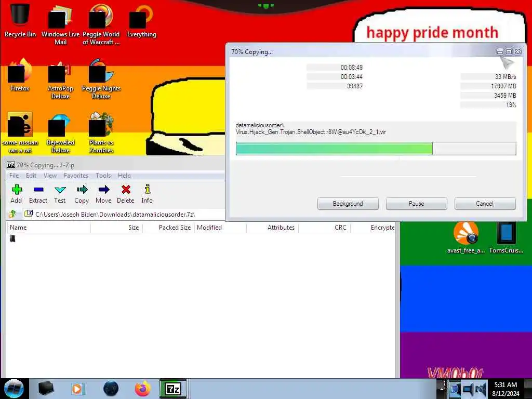Viewport: 532px width, 399px height.
Task: Click the Test toolbar icon
Action: (60, 194)
